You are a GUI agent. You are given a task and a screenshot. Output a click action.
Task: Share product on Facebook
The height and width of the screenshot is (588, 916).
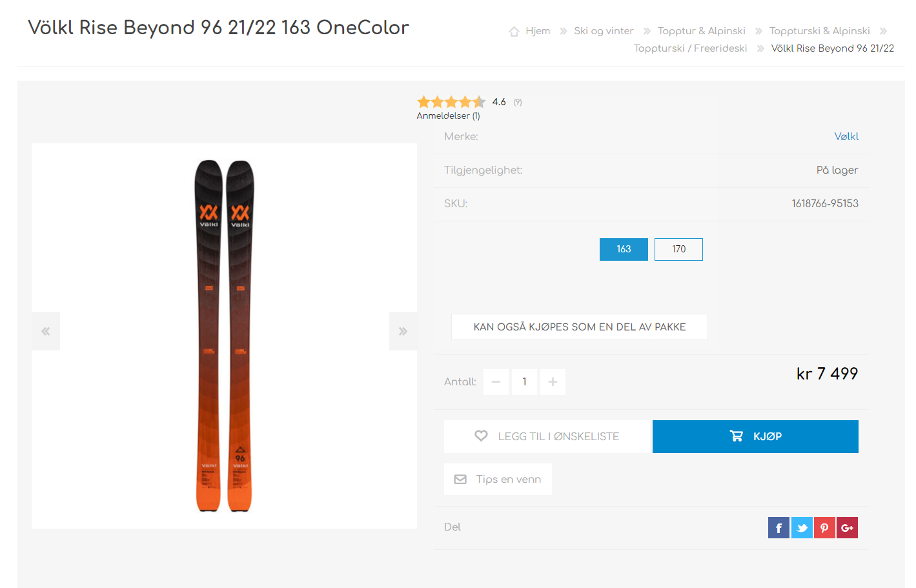point(779,528)
